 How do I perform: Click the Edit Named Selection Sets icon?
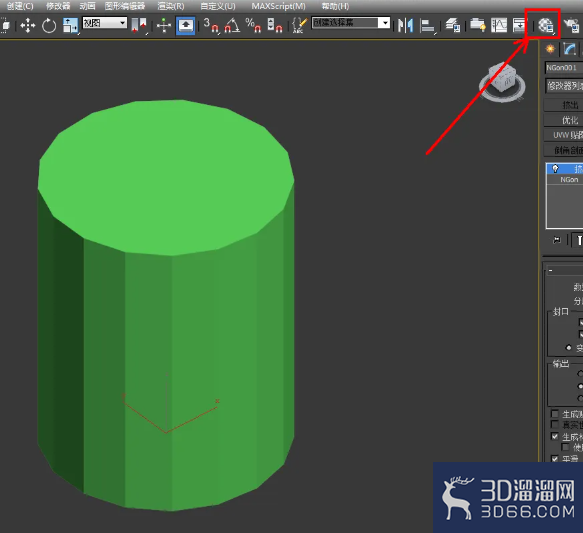(x=299, y=26)
